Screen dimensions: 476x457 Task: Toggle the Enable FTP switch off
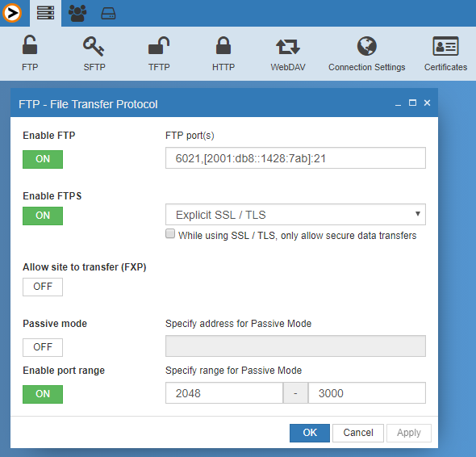coord(43,159)
